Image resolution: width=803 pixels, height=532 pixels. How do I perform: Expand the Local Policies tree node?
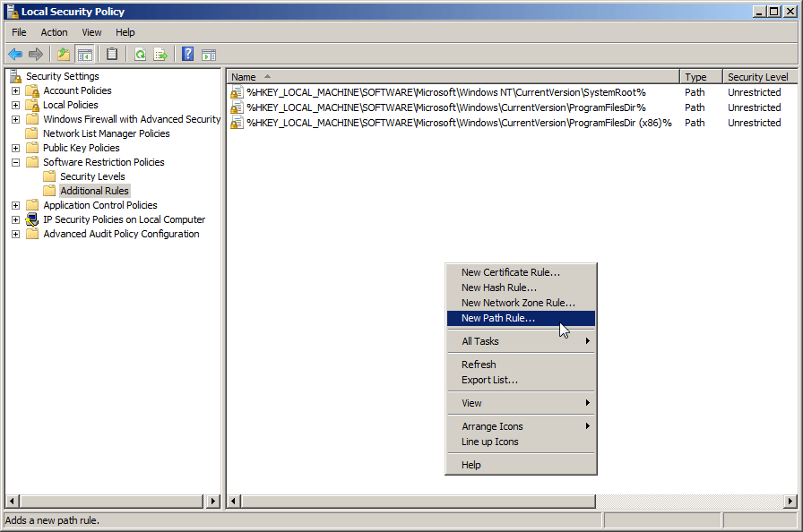pyautogui.click(x=16, y=106)
